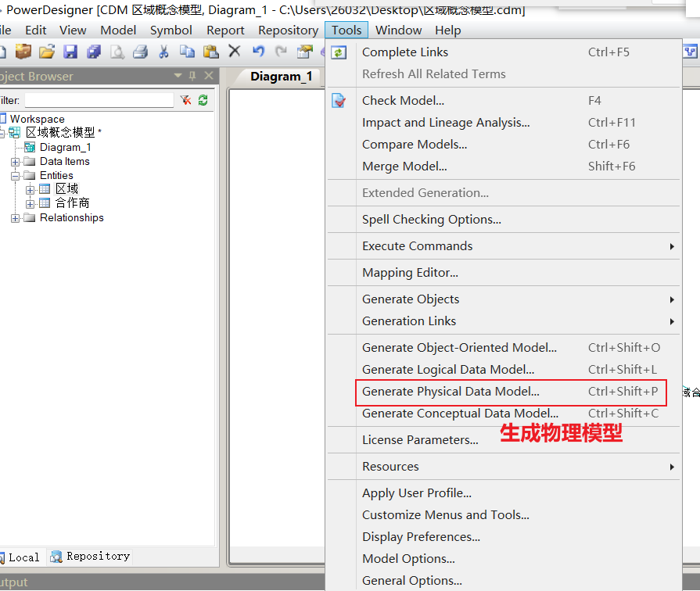
Task: Choose Generate Logical Data Model
Action: click(x=504, y=370)
